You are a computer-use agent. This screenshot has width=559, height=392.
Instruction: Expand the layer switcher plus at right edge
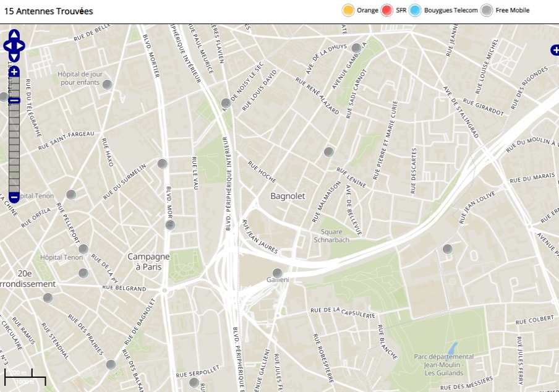click(x=555, y=51)
